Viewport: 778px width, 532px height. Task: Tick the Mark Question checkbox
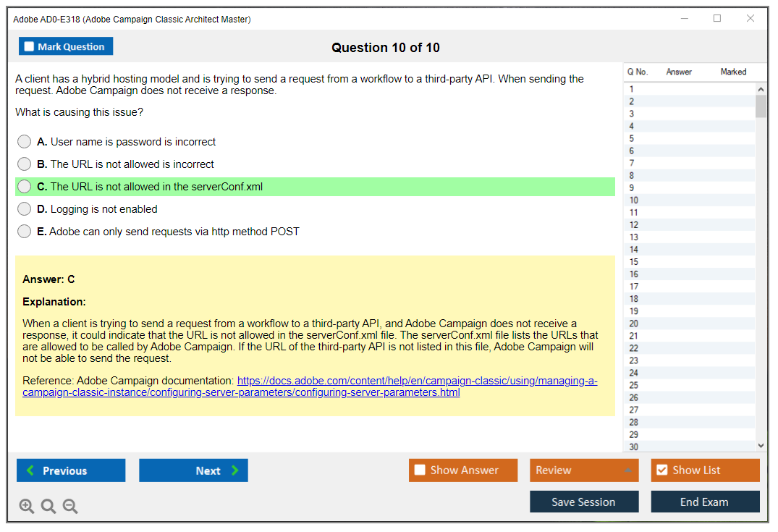point(30,47)
